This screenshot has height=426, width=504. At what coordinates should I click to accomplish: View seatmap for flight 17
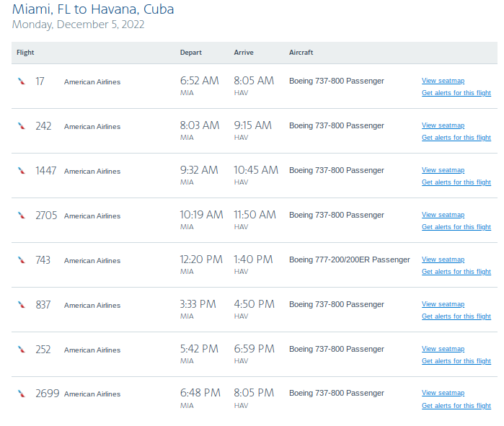[443, 81]
